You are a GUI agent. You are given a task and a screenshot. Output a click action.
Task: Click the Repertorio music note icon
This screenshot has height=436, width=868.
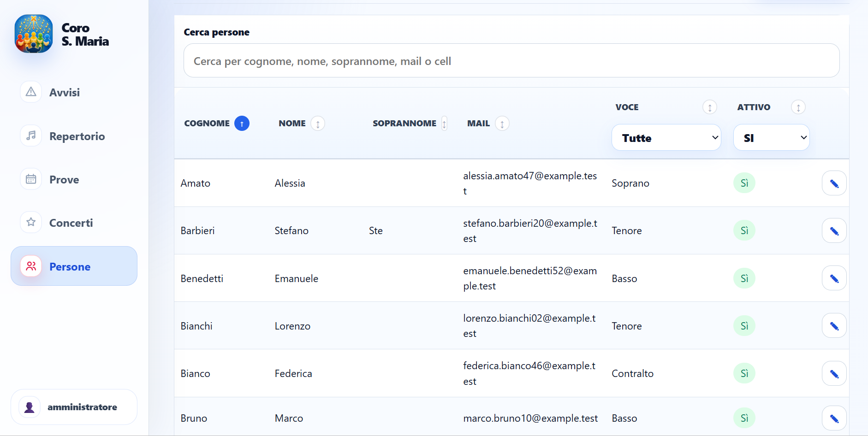tap(31, 136)
